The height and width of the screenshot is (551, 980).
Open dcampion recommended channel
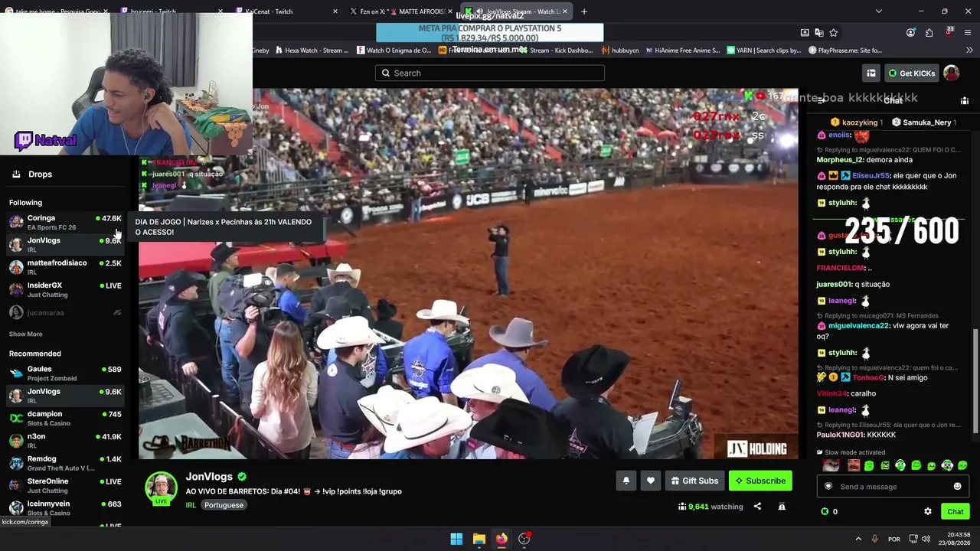65,419
